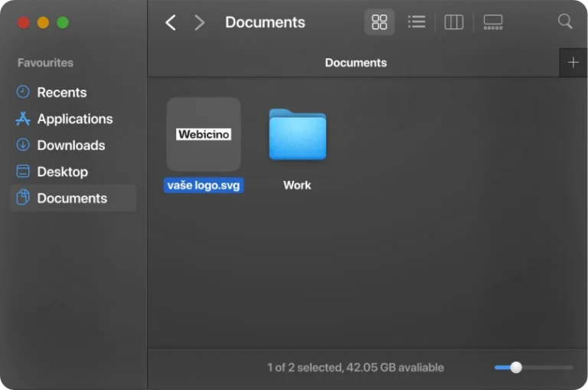Go forward with the right chevron arrow
The width and height of the screenshot is (588, 390).
click(200, 22)
